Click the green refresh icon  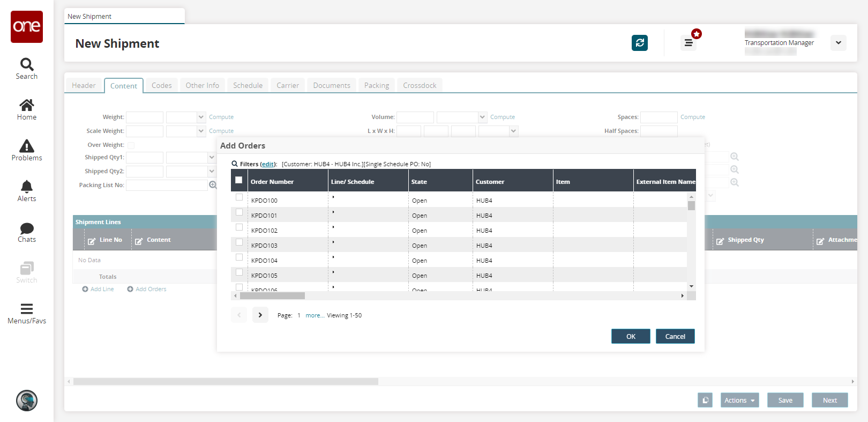coord(639,43)
